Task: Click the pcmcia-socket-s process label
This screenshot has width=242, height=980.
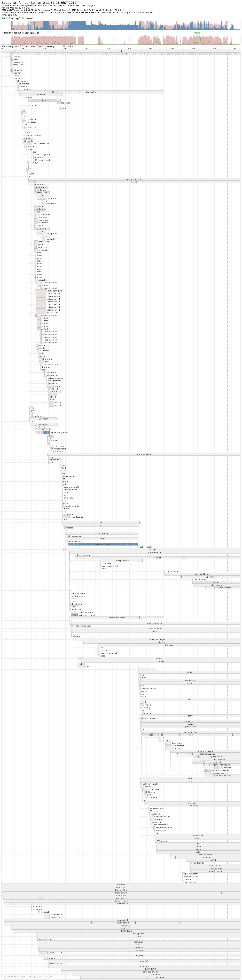Action: click(51, 365)
